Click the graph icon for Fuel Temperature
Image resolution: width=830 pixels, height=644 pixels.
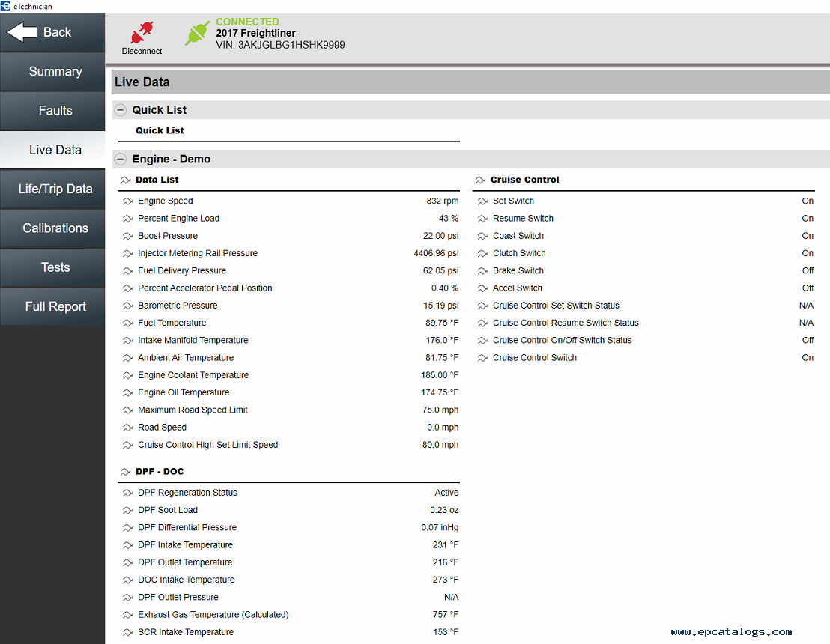point(127,323)
